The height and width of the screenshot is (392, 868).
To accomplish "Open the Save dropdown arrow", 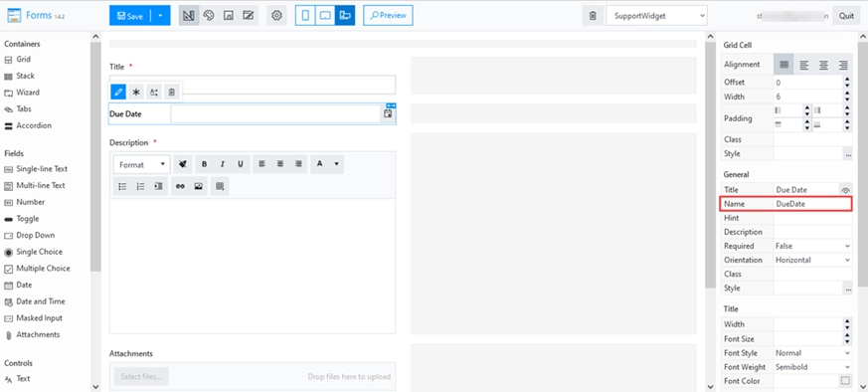I will point(160,16).
